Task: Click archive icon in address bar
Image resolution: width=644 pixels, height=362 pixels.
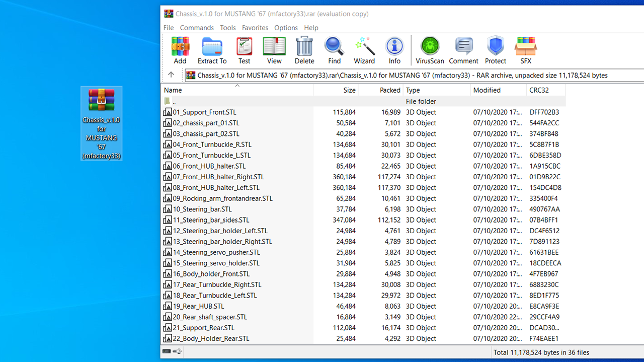Action: click(191, 76)
